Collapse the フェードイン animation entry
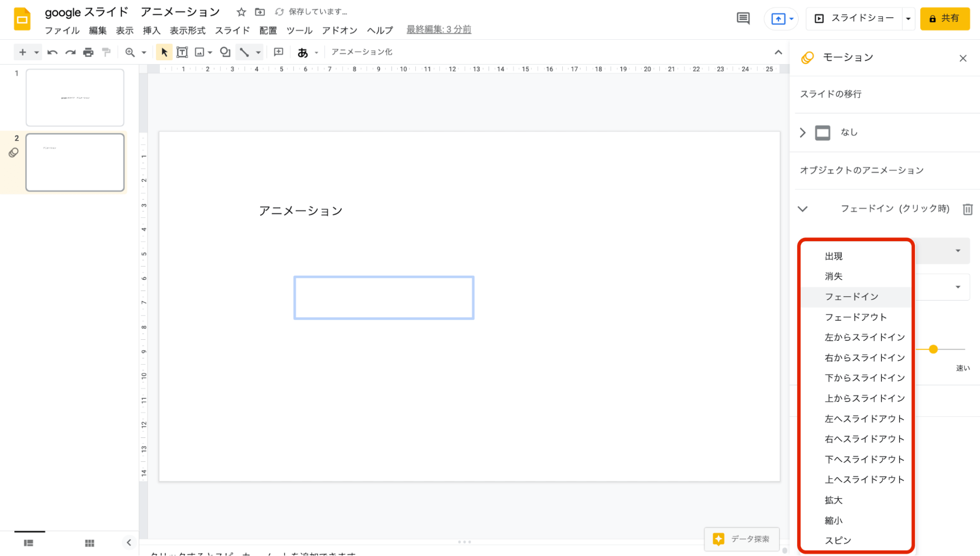 (x=803, y=209)
